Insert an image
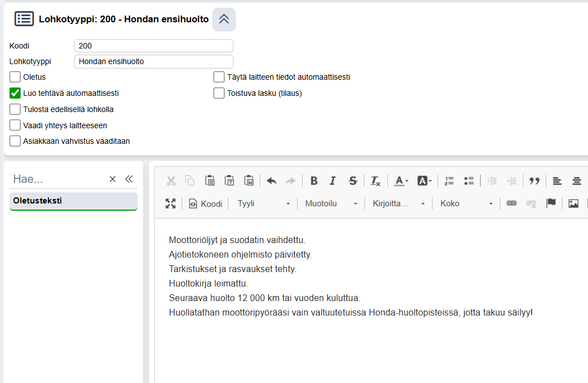This screenshot has height=383, width=588. 574,203
